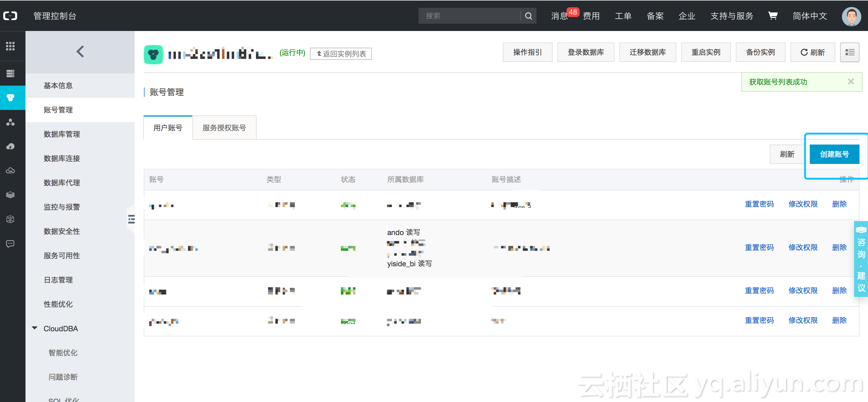This screenshot has width=868, height=402.
Task: Open the chat bubble sidebar icon
Action: (10, 244)
